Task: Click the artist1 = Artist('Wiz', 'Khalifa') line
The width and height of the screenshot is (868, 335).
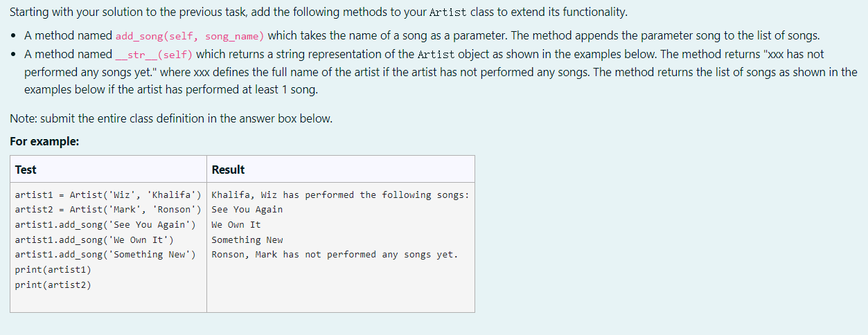Action: point(108,195)
